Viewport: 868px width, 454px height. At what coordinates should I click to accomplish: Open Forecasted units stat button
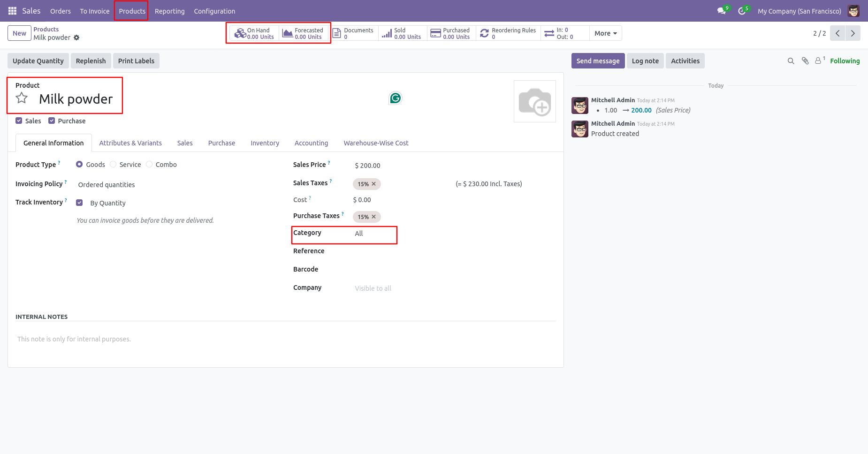point(304,33)
